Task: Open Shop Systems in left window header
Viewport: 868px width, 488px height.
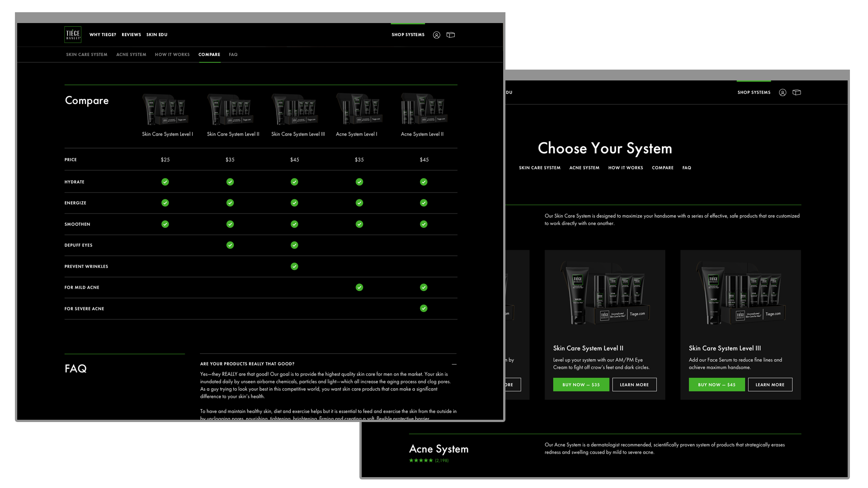Action: point(408,34)
